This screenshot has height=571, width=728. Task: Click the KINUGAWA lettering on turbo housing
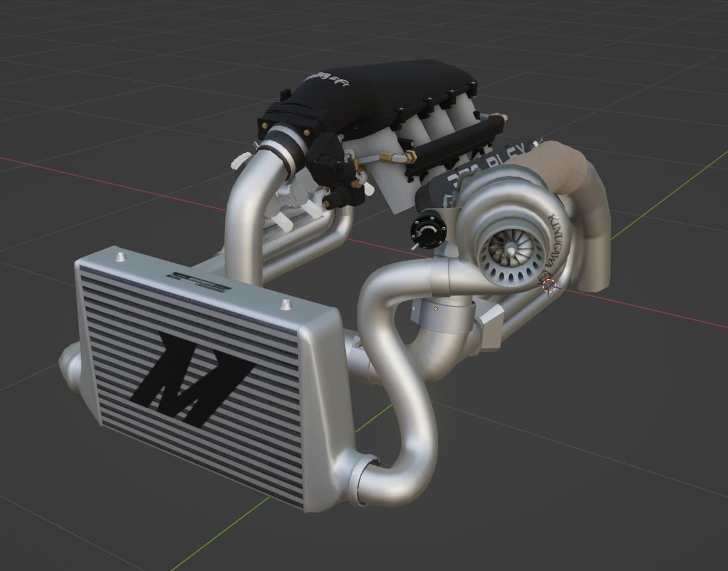click(x=557, y=240)
